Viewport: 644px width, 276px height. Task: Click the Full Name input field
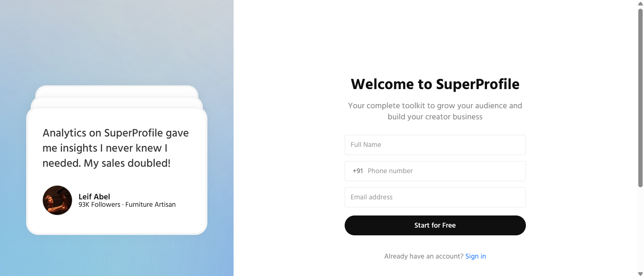click(435, 145)
